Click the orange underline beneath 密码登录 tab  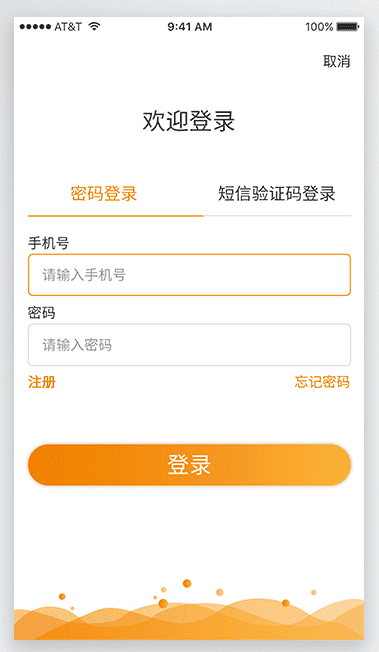coord(116,216)
